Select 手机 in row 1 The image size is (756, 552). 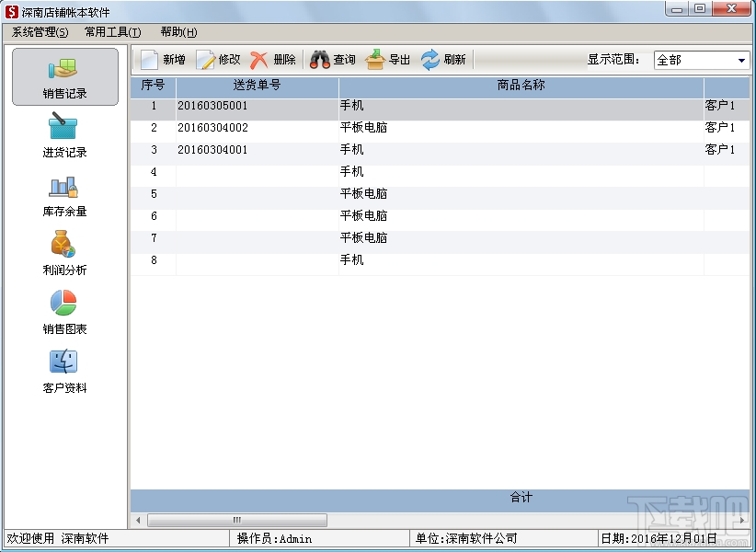point(351,106)
